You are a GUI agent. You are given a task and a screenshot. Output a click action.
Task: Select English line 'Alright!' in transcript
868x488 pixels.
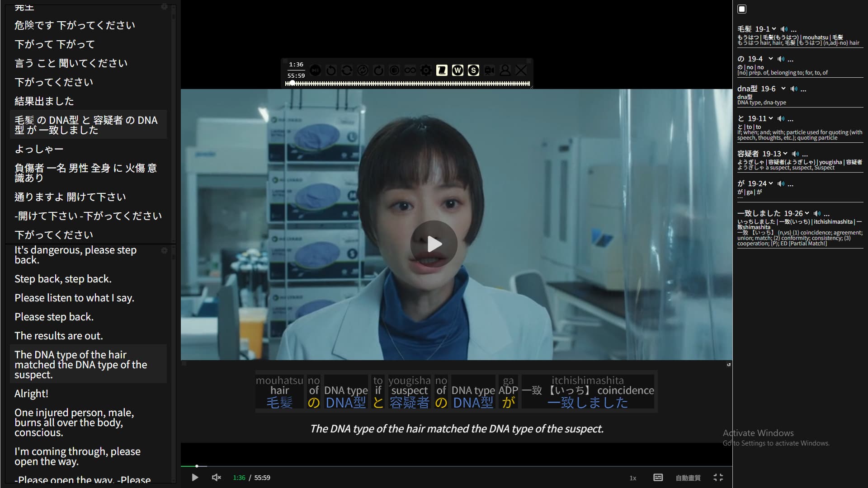pyautogui.click(x=31, y=394)
